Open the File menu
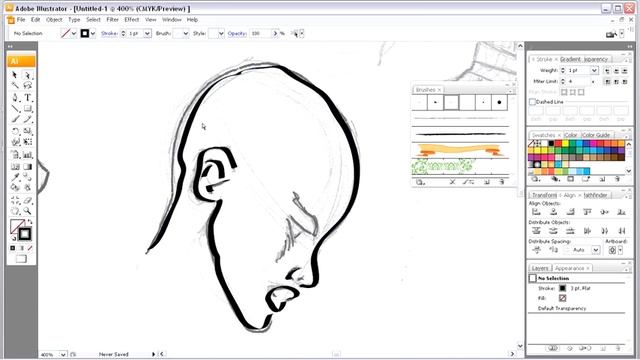The height and width of the screenshot is (360, 640). tap(21, 20)
